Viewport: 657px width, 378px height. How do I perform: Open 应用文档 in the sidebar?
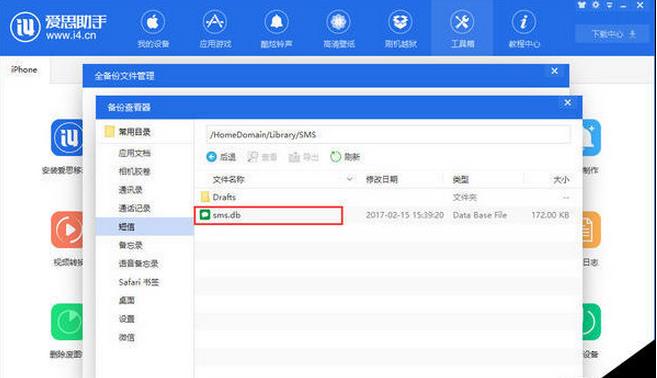pyautogui.click(x=134, y=153)
